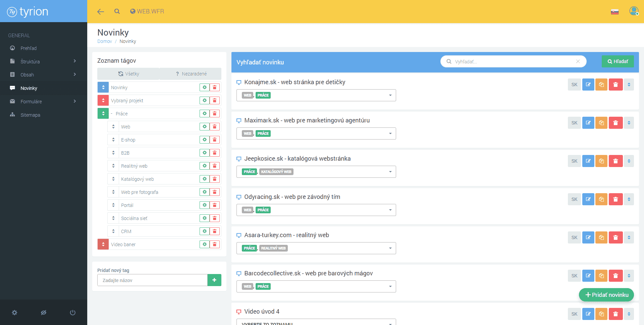Edit the Konajme.sk news item
644x325 pixels.
point(588,85)
